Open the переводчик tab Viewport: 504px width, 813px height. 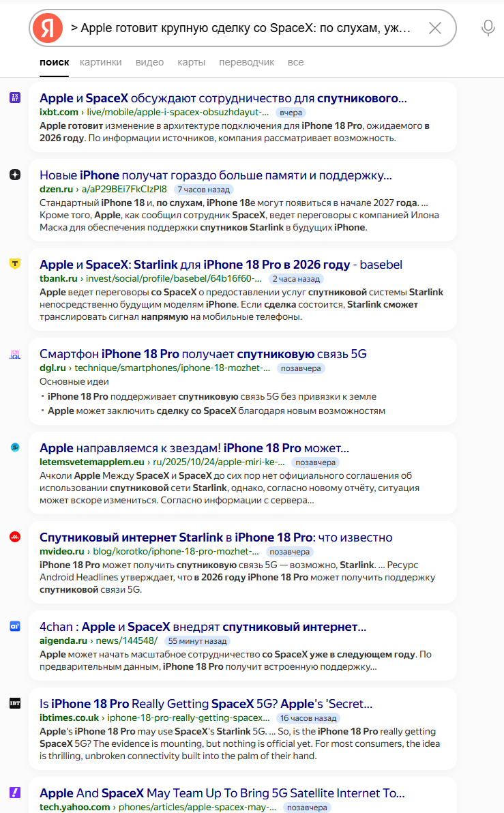(x=246, y=62)
